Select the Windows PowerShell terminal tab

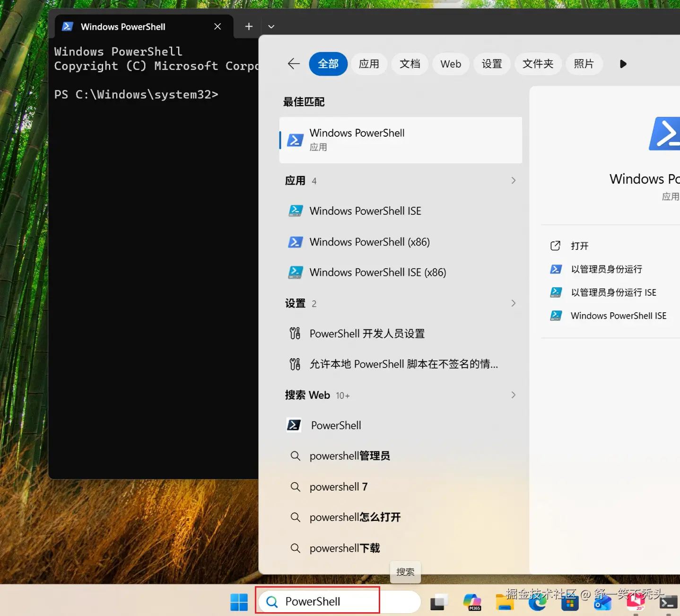click(x=144, y=26)
